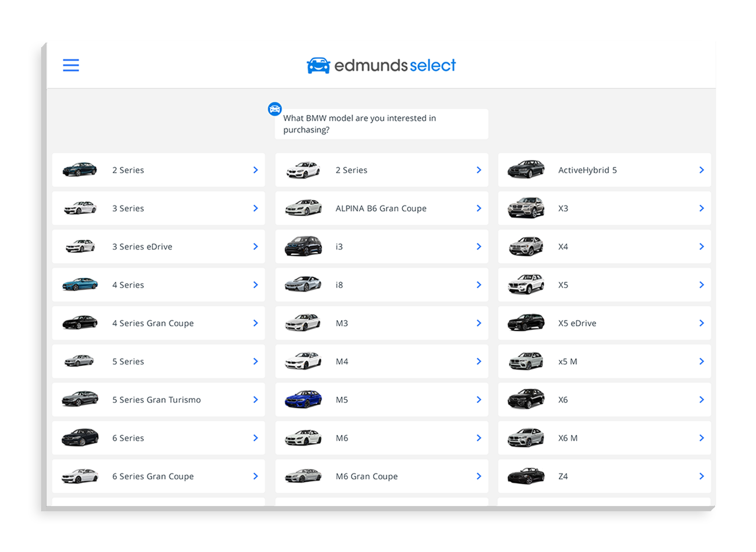Image resolution: width=756 pixels, height=552 pixels.
Task: Click the blue M5 car image
Action: click(303, 399)
